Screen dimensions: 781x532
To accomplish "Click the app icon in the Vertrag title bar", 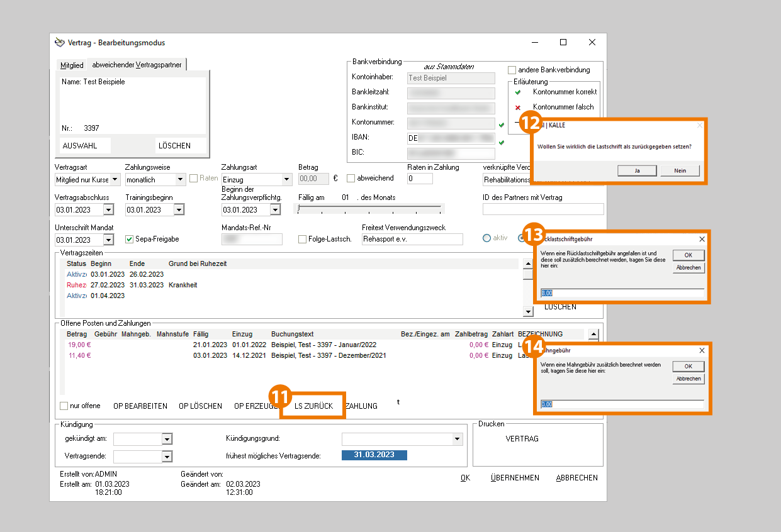I will (60, 43).
